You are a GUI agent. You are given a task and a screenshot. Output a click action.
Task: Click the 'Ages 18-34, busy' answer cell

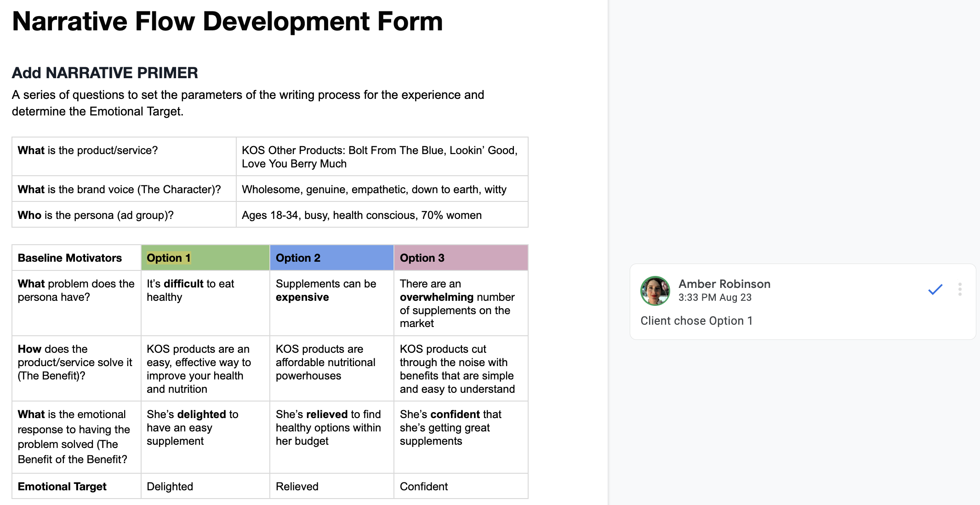382,215
